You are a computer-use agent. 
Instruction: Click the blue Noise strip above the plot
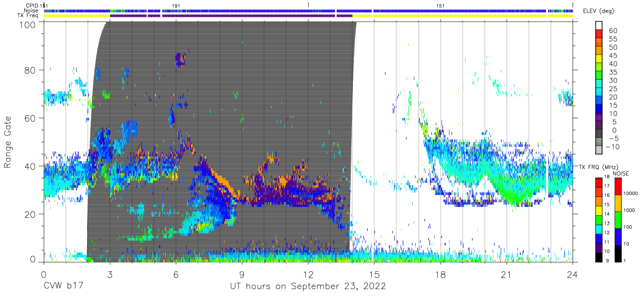[308, 10]
